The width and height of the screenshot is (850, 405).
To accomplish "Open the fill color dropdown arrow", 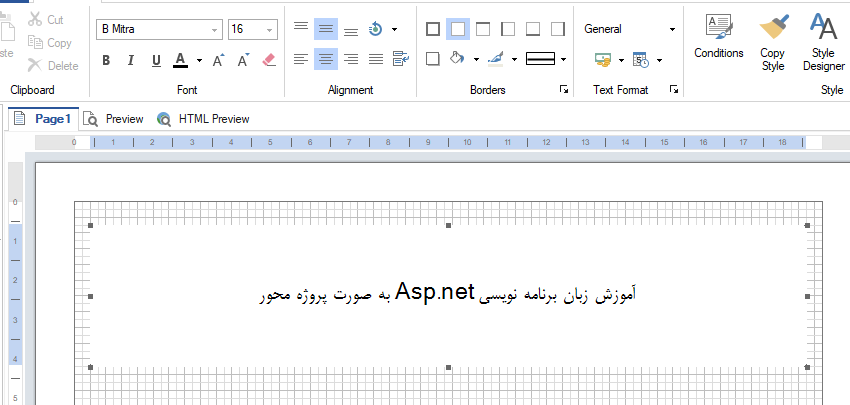I will pyautogui.click(x=476, y=59).
